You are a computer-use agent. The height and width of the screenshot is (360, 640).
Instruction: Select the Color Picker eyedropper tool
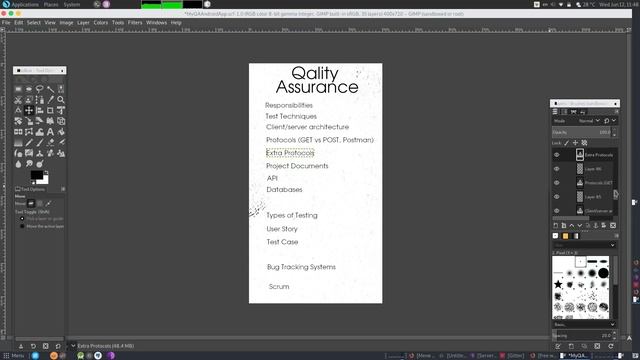[x=50, y=100]
